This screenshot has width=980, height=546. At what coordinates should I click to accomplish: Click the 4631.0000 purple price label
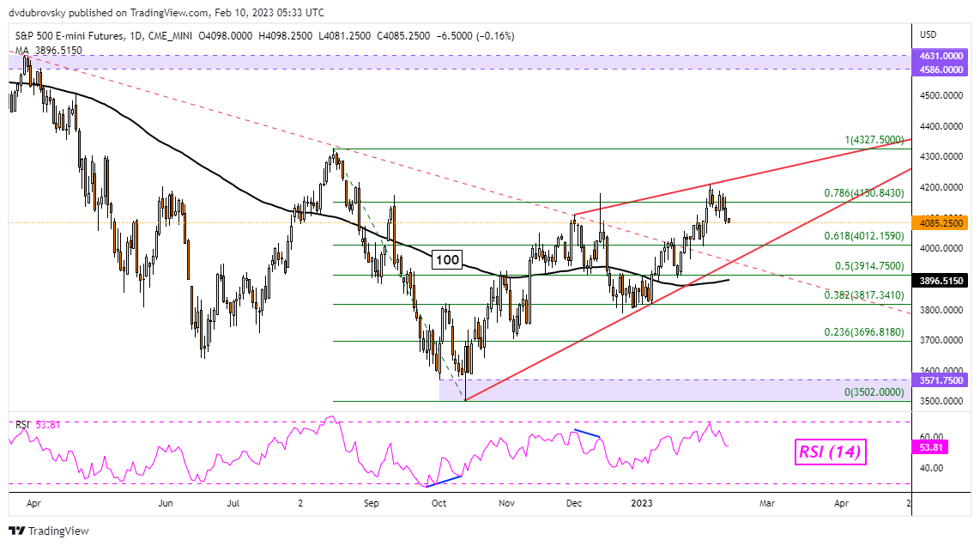pos(941,57)
